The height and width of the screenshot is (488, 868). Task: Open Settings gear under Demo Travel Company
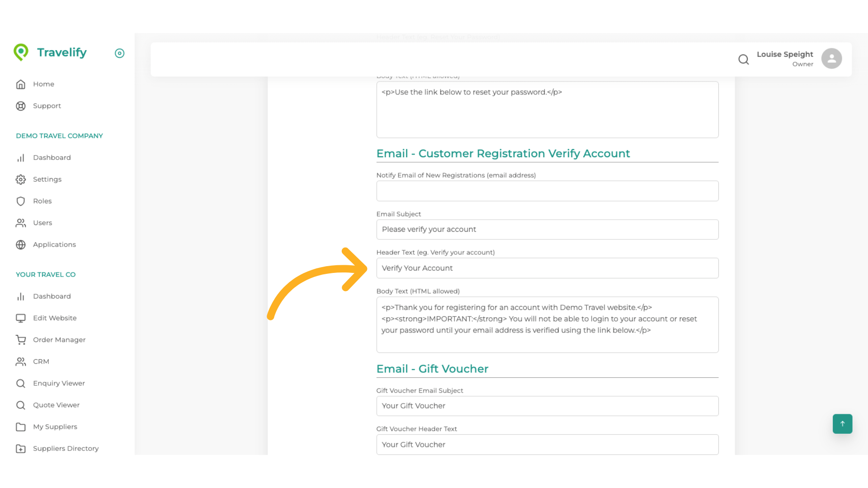click(47, 179)
